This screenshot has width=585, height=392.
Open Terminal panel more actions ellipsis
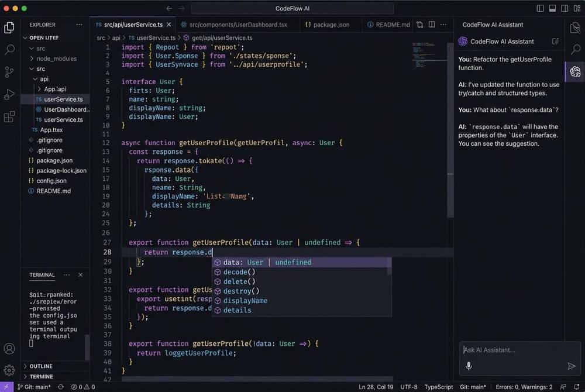click(67, 275)
